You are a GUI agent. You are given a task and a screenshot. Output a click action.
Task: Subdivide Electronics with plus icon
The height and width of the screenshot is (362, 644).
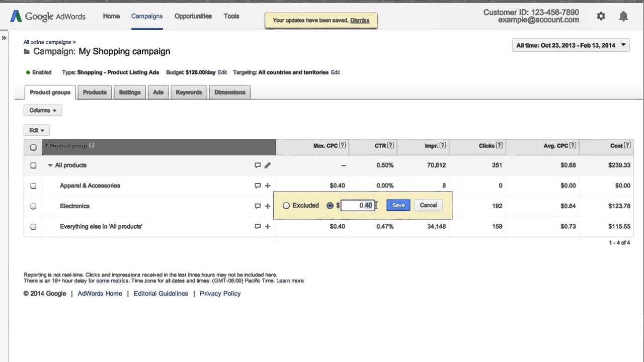pyautogui.click(x=268, y=206)
